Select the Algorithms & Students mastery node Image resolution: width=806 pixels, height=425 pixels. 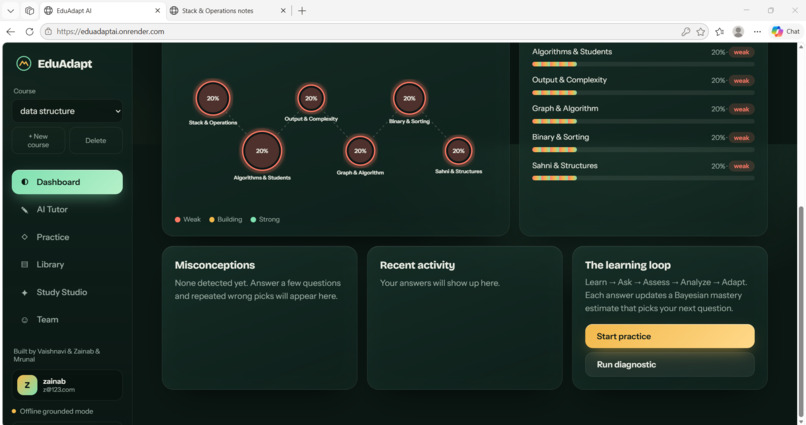point(262,151)
